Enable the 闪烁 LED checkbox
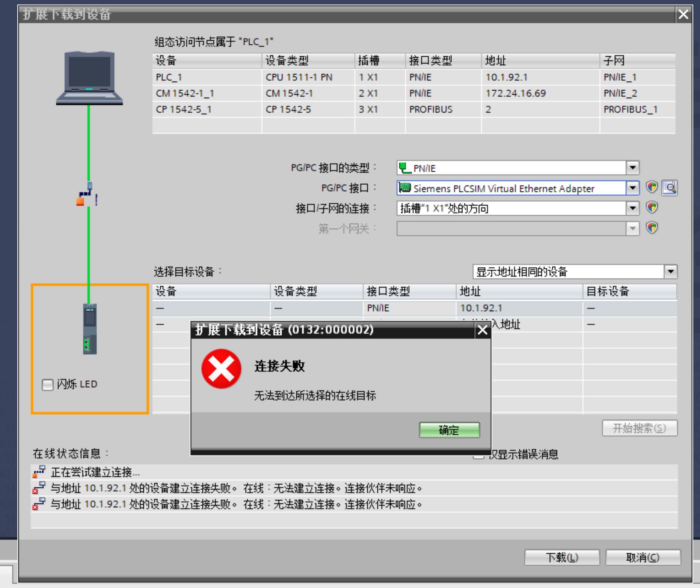Screen dimensions: 700x588 [x=48, y=384]
